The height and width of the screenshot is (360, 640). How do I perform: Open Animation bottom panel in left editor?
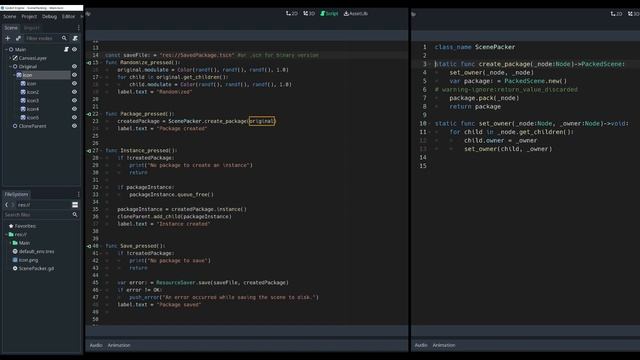click(119, 345)
